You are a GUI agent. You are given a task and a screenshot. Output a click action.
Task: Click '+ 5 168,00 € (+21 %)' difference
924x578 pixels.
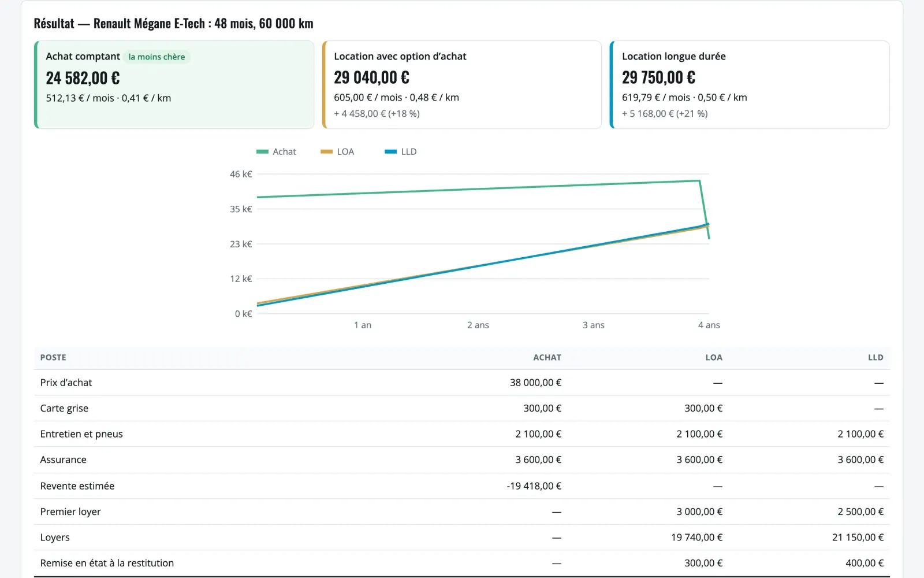coord(665,113)
